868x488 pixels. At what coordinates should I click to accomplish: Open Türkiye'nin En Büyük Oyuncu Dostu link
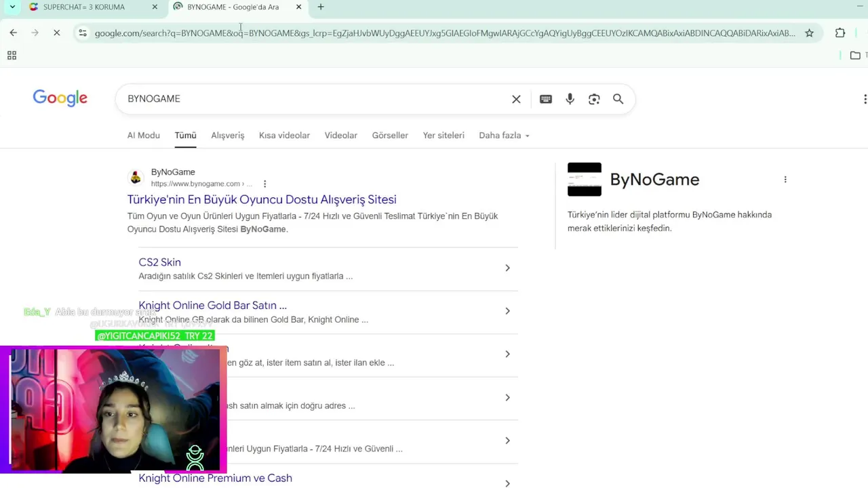tap(262, 199)
